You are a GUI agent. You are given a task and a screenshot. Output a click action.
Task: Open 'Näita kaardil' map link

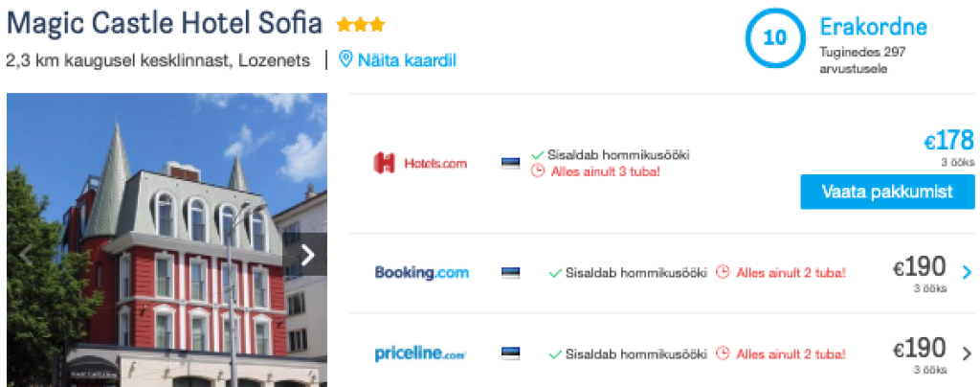tap(407, 60)
